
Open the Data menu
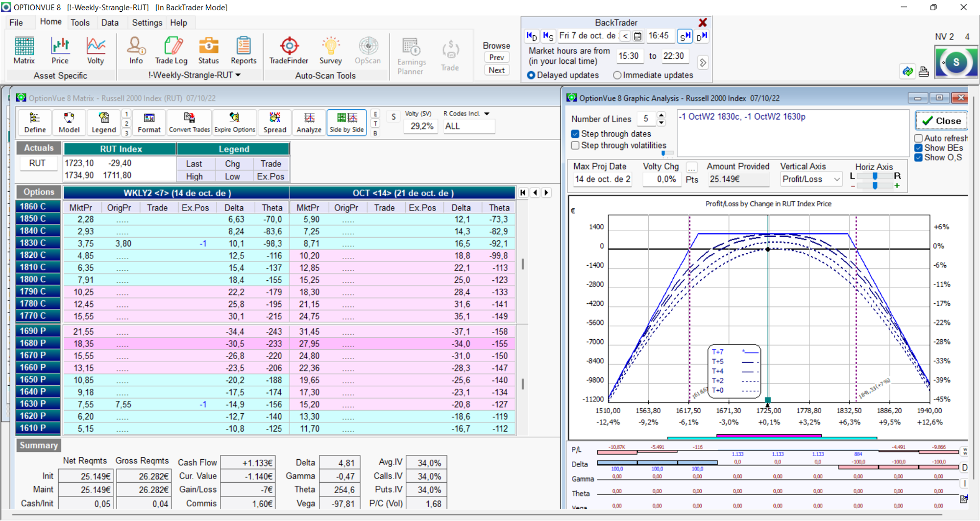tap(110, 23)
